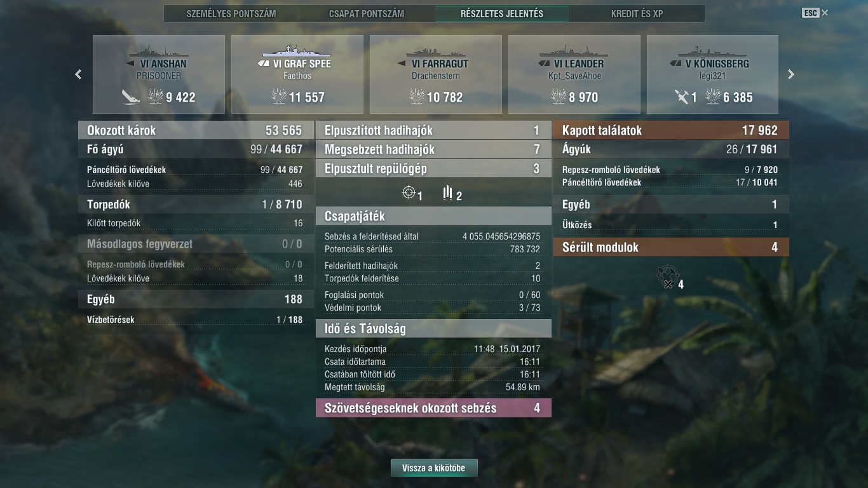Screen dimensions: 868x488
Task: Return to port with Vissza a kikötőbe
Action: point(434,468)
